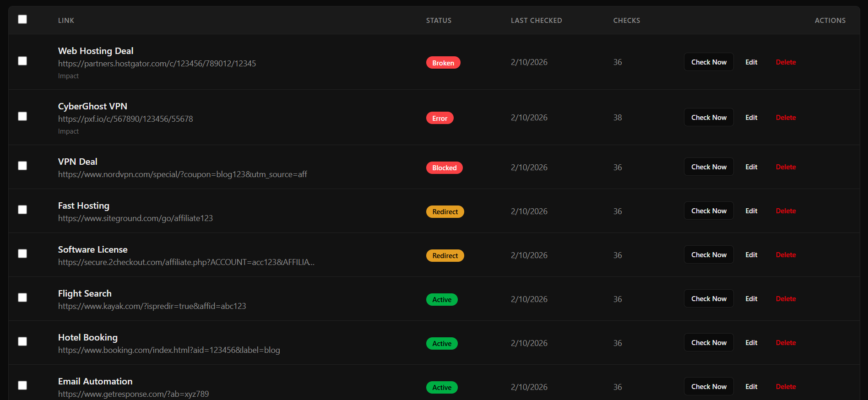Click the CyberGhost VPN title
The height and width of the screenshot is (400, 868).
pos(92,106)
